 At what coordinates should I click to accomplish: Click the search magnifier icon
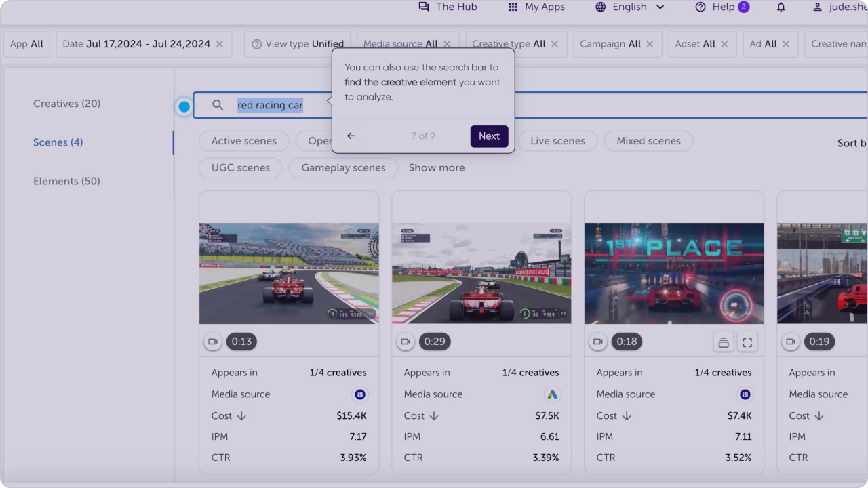point(218,105)
